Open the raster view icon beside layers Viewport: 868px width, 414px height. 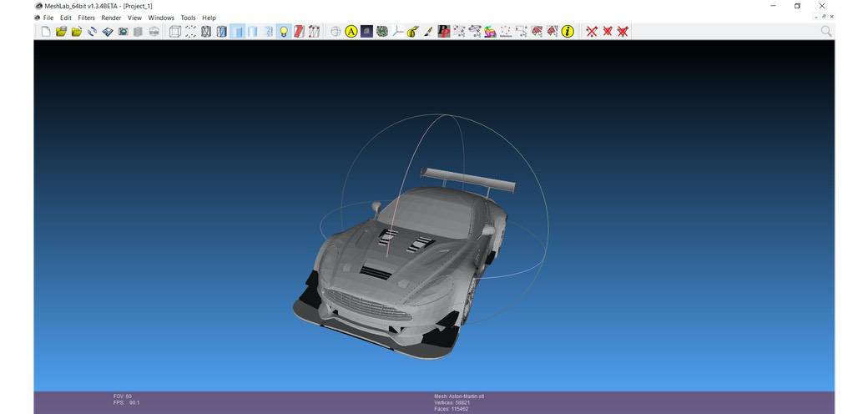(154, 32)
